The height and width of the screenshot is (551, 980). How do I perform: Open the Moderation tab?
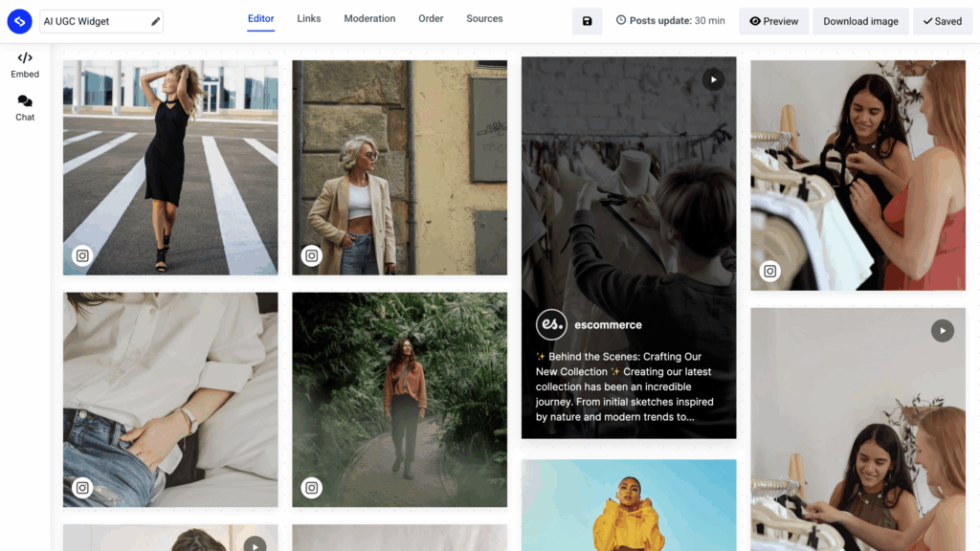pyautogui.click(x=369, y=19)
